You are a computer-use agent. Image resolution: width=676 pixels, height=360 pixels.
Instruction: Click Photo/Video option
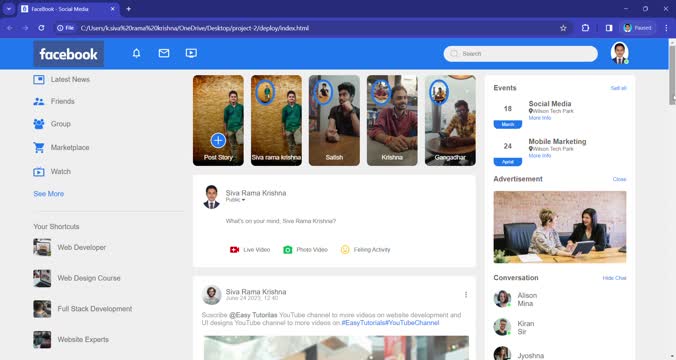tap(305, 250)
